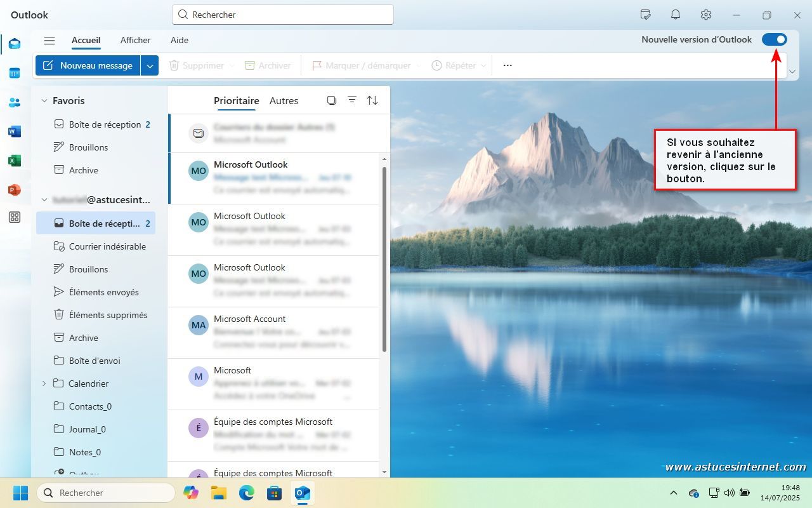
Task: Click the Outlook search box Rechercher
Action: click(x=283, y=15)
